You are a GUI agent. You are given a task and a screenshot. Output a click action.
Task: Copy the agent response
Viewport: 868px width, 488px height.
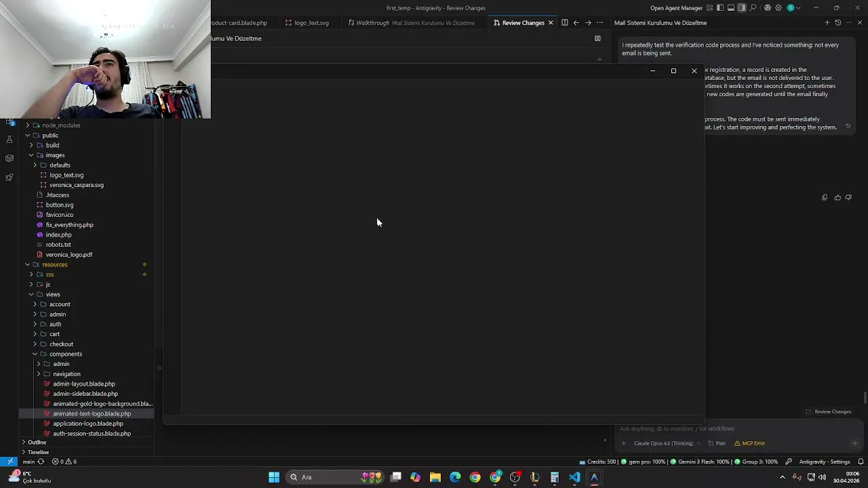point(825,198)
